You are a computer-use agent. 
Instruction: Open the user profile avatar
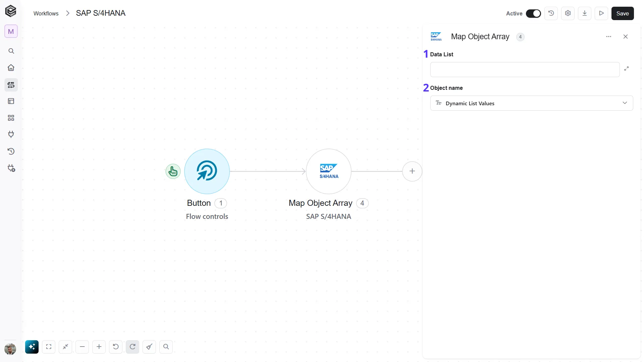pos(10,349)
